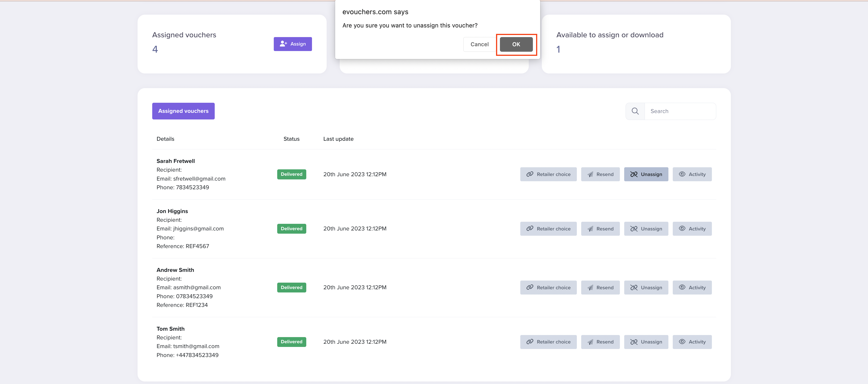Click the Assign button
Screen dimensions: 868x384
[293, 44]
